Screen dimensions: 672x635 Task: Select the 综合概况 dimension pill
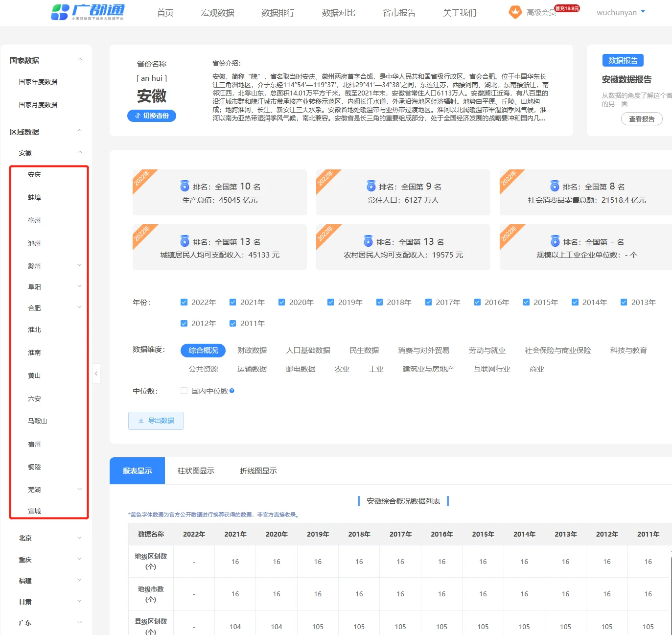203,350
